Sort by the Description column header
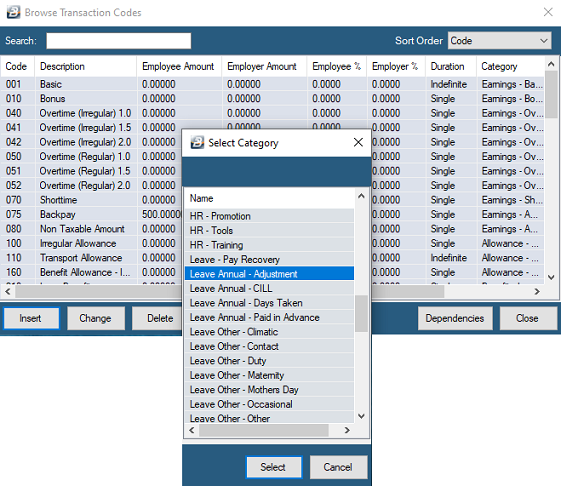 86,66
